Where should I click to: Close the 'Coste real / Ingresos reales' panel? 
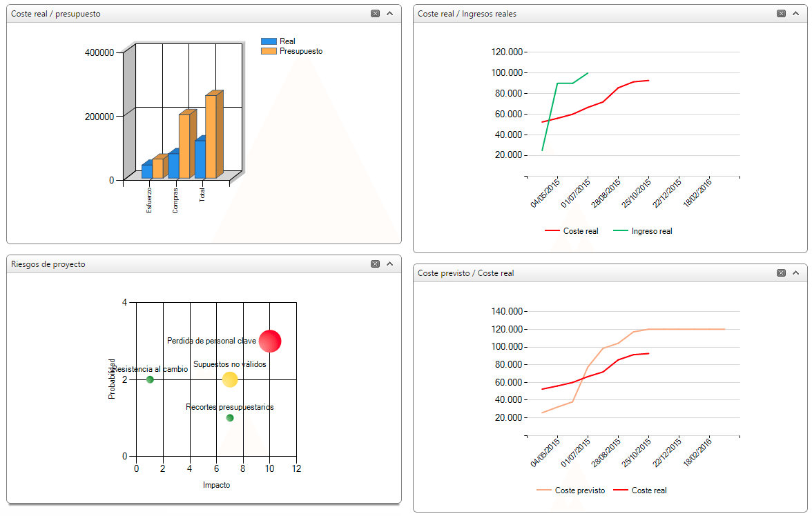click(781, 14)
